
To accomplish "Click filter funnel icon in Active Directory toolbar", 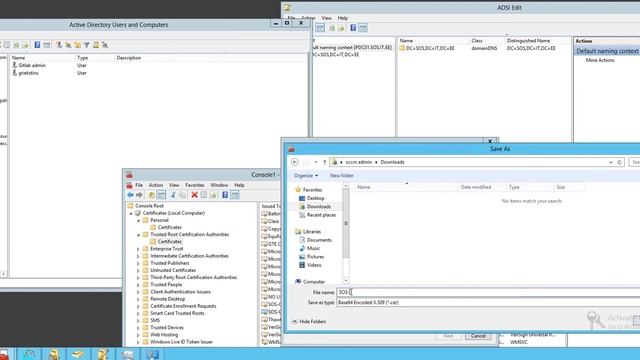I will tap(87, 45).
